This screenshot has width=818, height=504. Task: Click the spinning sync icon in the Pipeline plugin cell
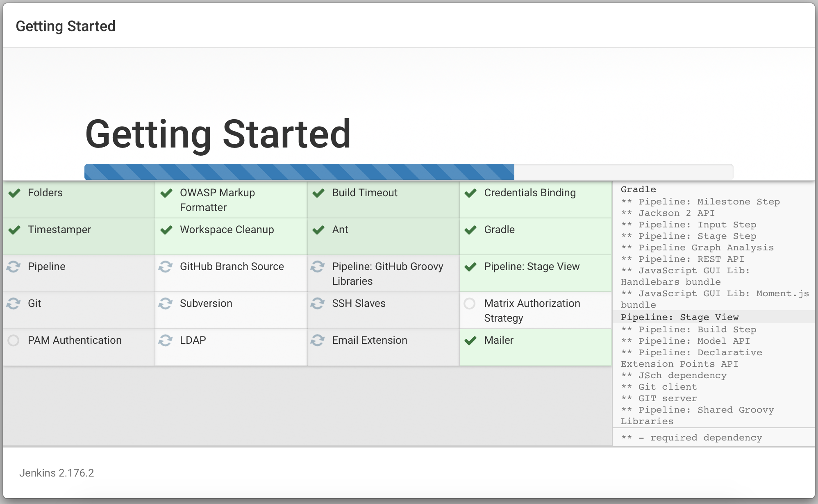click(14, 267)
